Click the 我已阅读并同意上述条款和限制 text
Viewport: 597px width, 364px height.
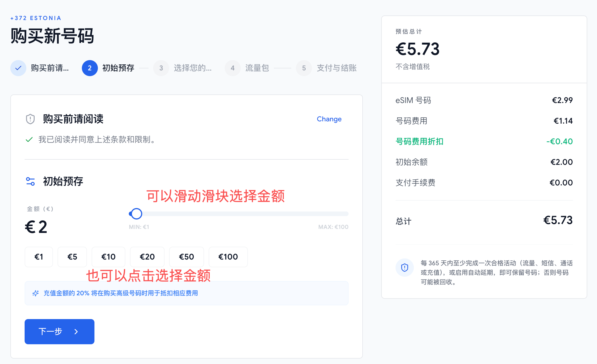tap(97, 140)
